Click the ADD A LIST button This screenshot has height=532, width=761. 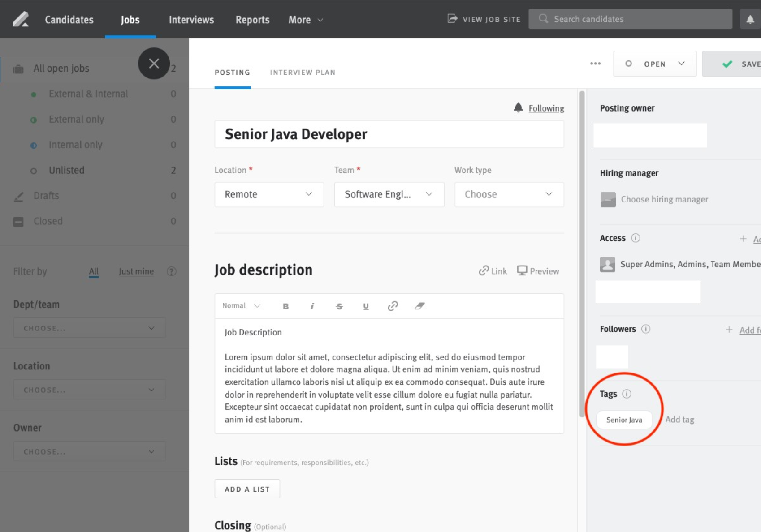(x=247, y=489)
